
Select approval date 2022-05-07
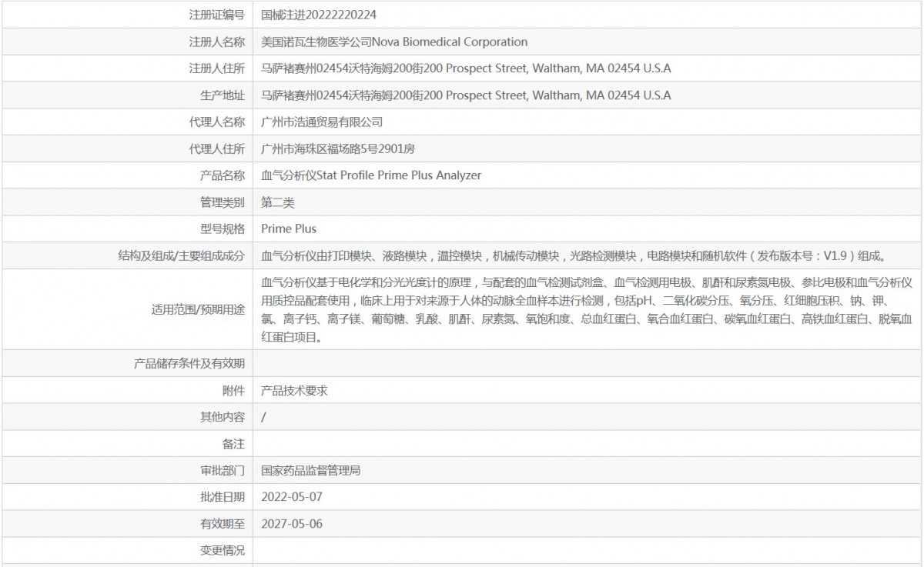point(292,497)
